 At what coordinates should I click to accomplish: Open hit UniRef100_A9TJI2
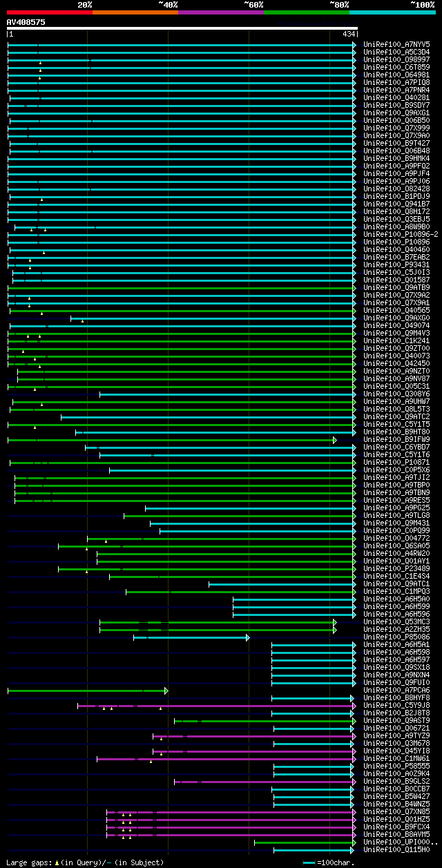(x=396, y=477)
